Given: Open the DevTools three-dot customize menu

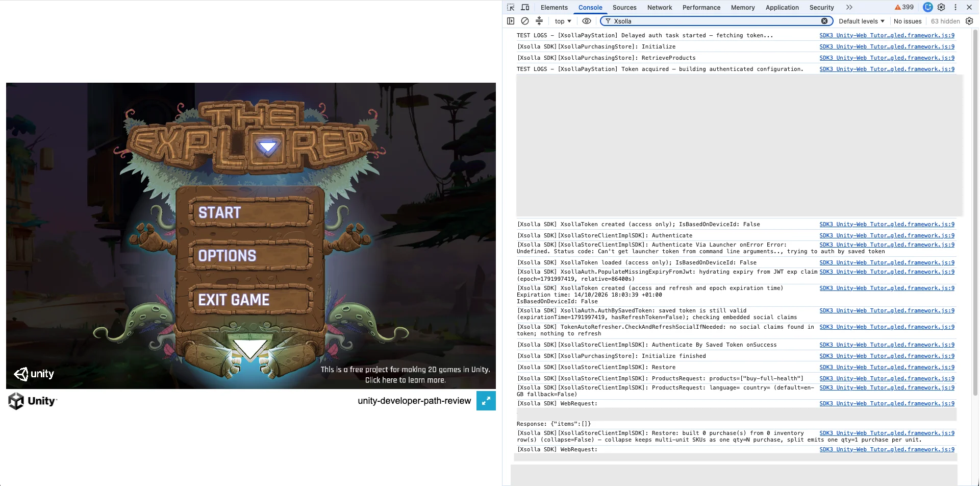Looking at the screenshot, I should [x=956, y=7].
